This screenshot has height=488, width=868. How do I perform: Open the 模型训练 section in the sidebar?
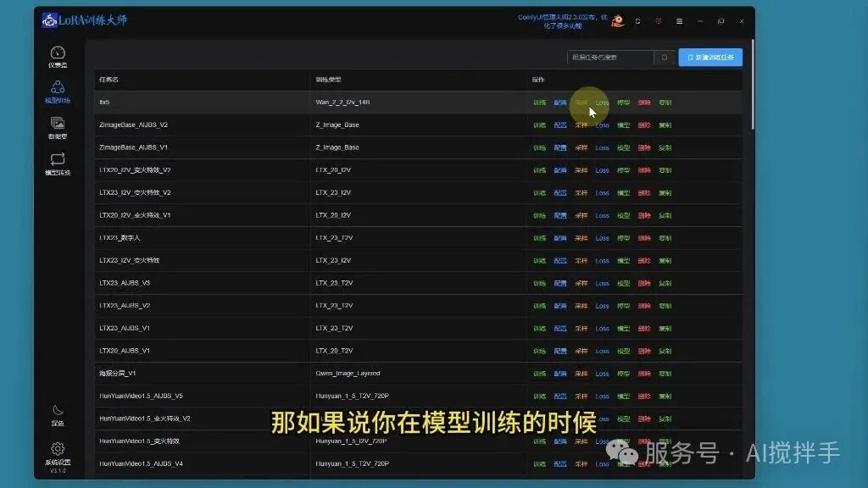[x=58, y=91]
